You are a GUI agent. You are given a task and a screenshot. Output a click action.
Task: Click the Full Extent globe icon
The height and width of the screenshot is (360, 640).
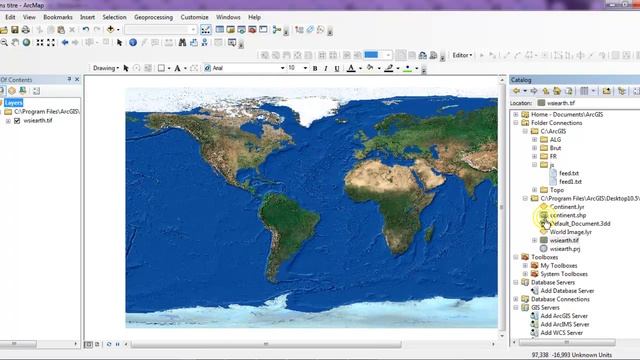tap(26, 42)
